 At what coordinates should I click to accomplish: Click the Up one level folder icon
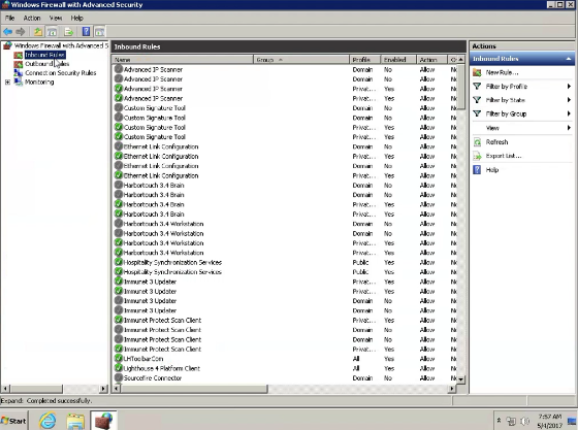tap(38, 32)
